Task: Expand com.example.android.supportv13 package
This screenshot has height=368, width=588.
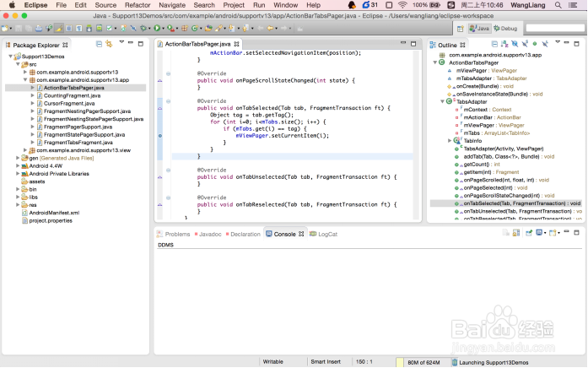Action: [25, 72]
